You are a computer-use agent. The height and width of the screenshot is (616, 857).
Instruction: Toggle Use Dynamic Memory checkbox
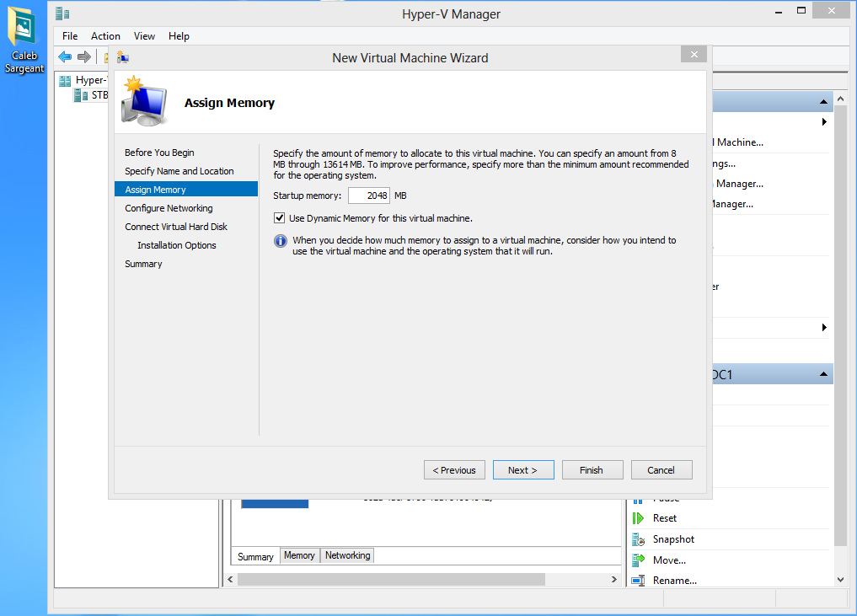tap(279, 218)
